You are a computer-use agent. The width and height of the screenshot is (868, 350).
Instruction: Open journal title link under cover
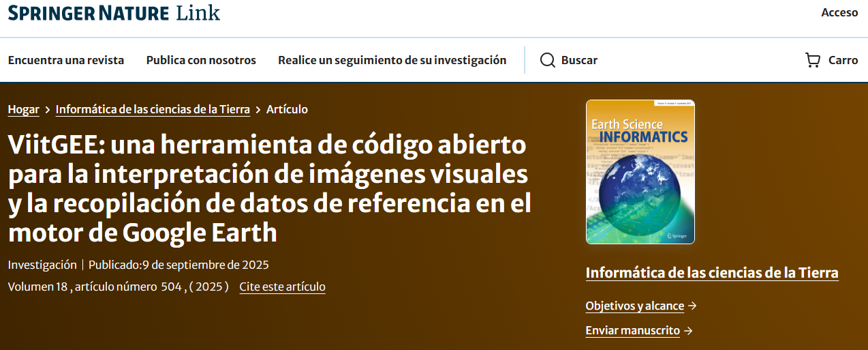712,273
